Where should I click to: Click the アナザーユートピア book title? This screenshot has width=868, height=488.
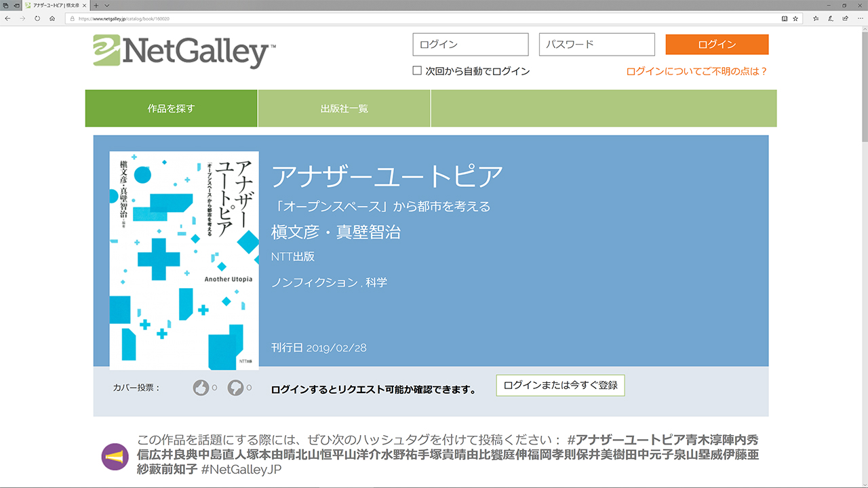(x=387, y=178)
